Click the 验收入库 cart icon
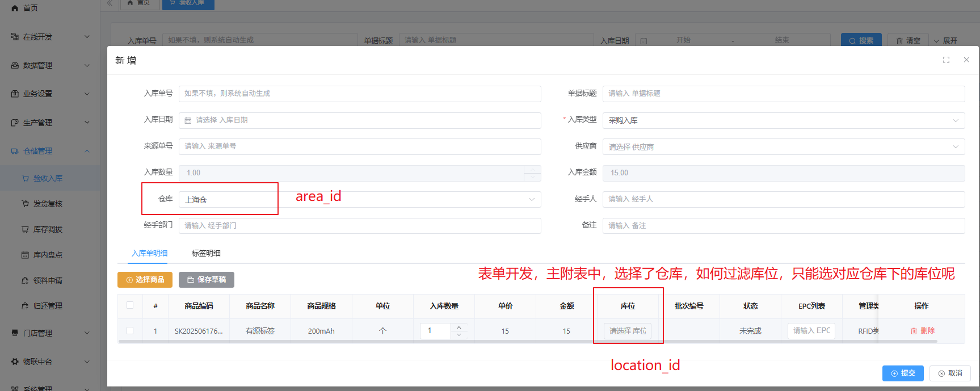 [x=25, y=178]
